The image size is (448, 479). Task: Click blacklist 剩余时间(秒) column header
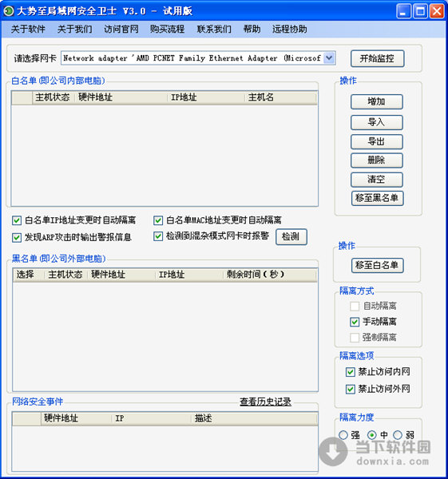pyautogui.click(x=270, y=275)
